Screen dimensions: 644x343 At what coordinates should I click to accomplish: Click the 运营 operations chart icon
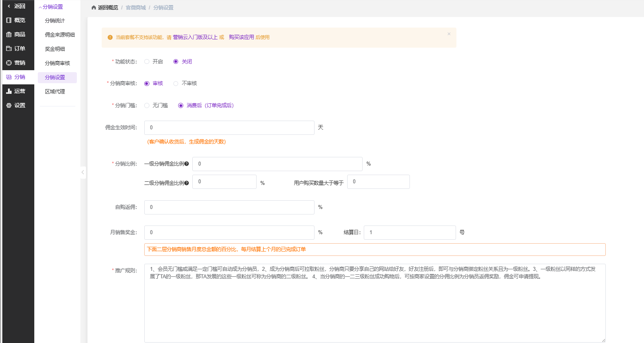9,91
